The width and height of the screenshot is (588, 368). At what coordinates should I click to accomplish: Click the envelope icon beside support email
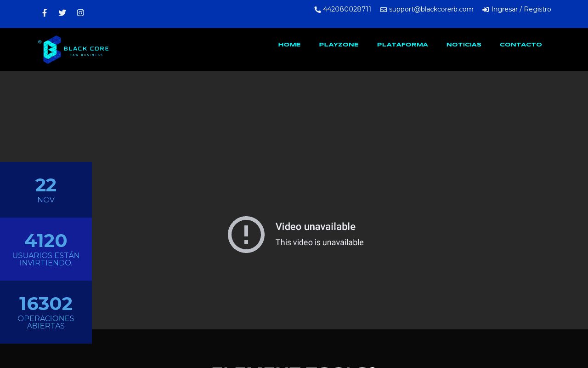(x=384, y=10)
